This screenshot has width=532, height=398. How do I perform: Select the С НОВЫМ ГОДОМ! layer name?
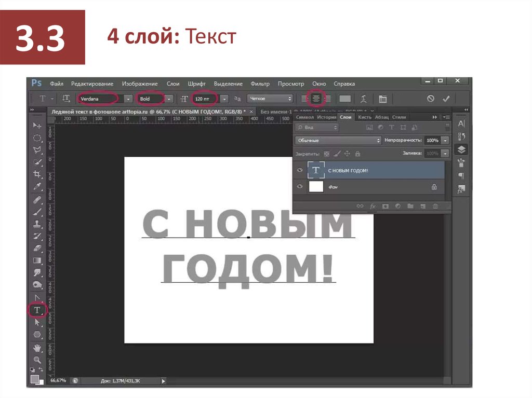(x=348, y=171)
